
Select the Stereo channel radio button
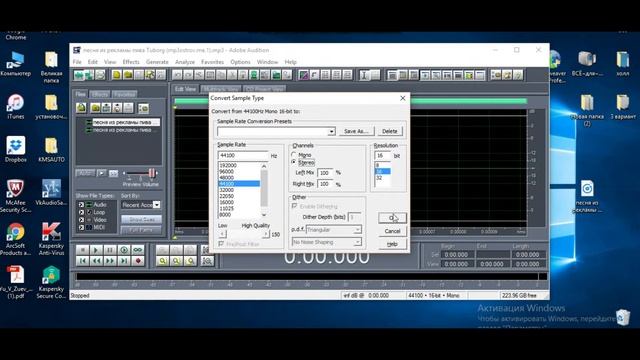[294, 162]
